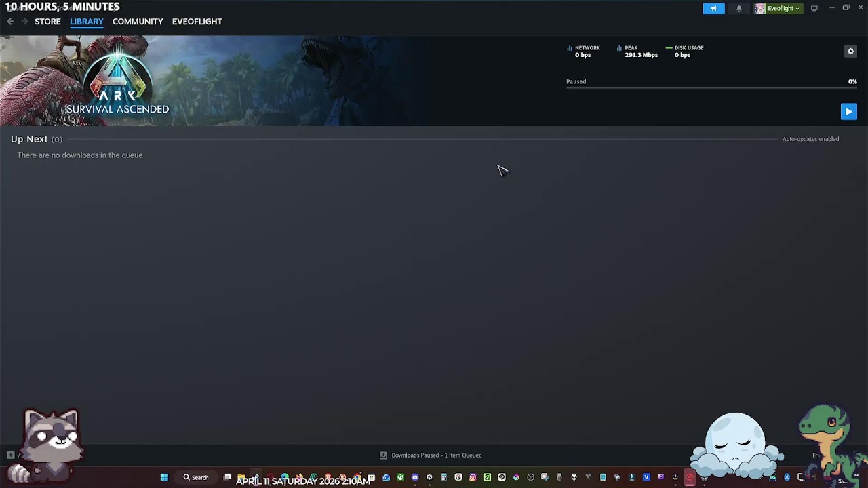
Task: Open the Windows taskbar Search box
Action: click(196, 477)
